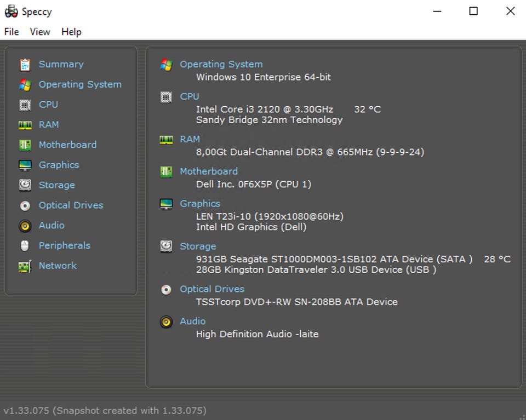526x420 pixels.
Task: Open the View menu
Action: [40, 32]
